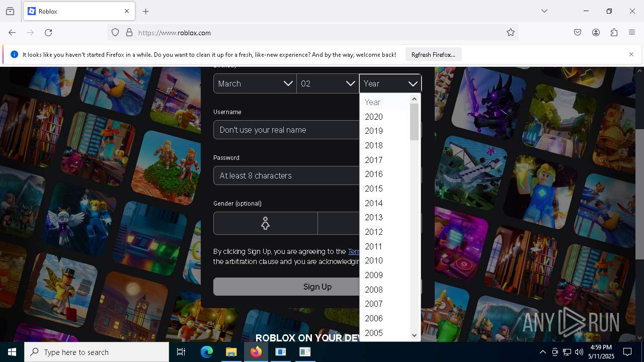Open the tracking protection shield icon
Image resolution: width=644 pixels, height=362 pixels.
tap(115, 33)
